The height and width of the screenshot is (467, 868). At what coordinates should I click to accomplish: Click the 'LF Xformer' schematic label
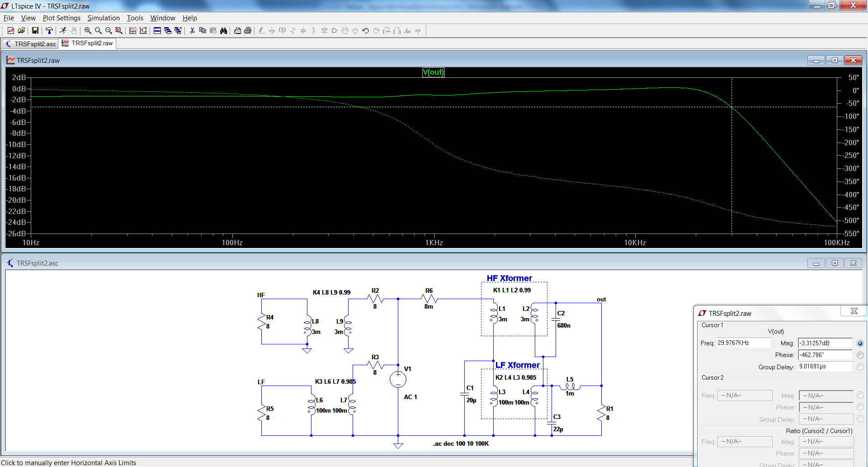517,365
